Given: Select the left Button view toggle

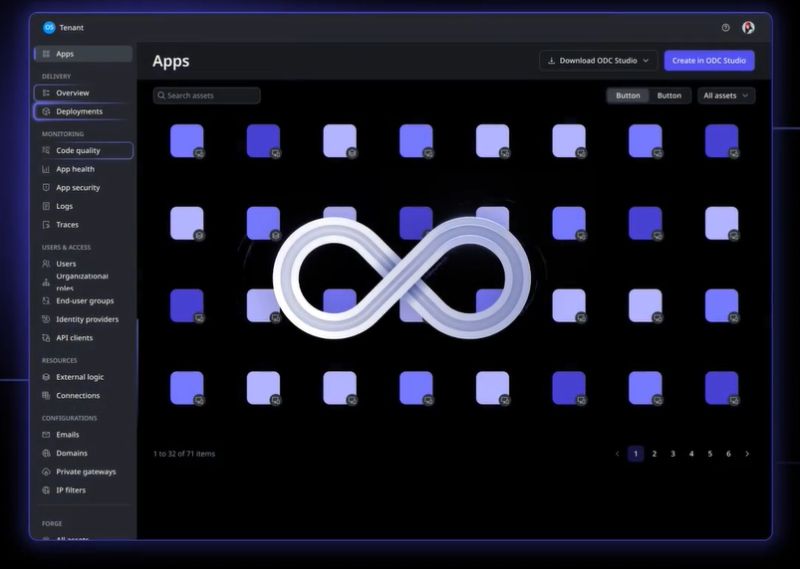Looking at the screenshot, I should pos(628,96).
